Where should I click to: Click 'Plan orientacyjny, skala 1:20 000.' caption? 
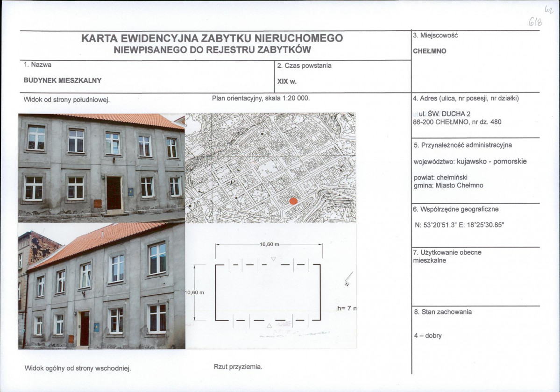click(x=261, y=98)
